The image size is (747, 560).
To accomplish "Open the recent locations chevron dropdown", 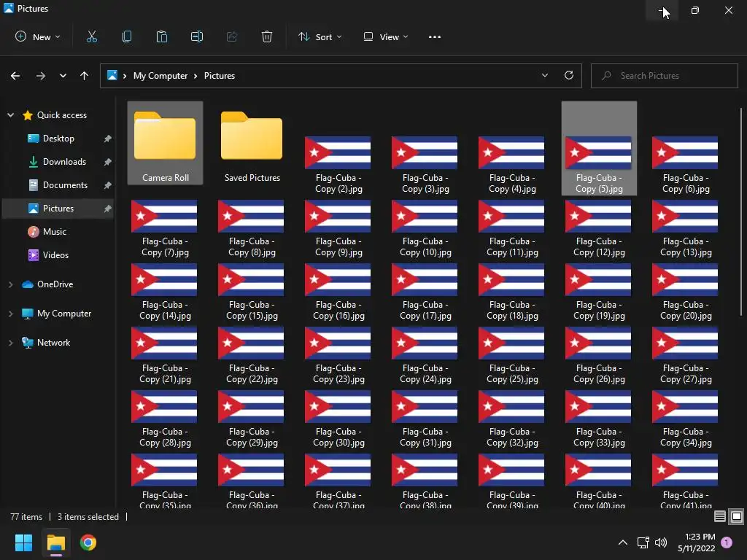I will 63,76.
